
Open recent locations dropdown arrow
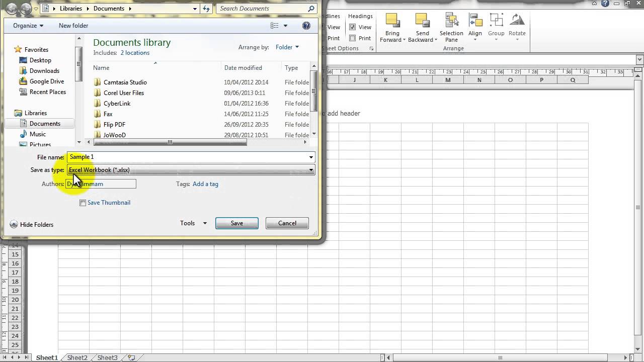[x=36, y=9]
